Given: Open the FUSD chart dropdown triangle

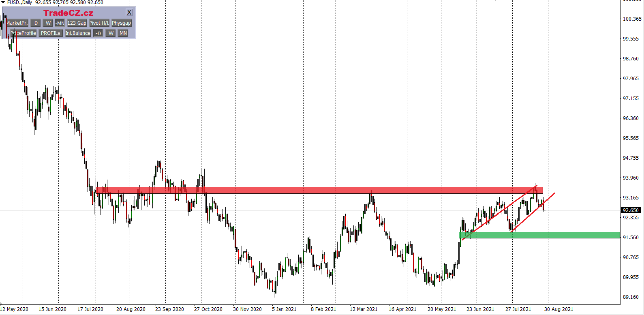Looking at the screenshot, I should click(3, 2).
